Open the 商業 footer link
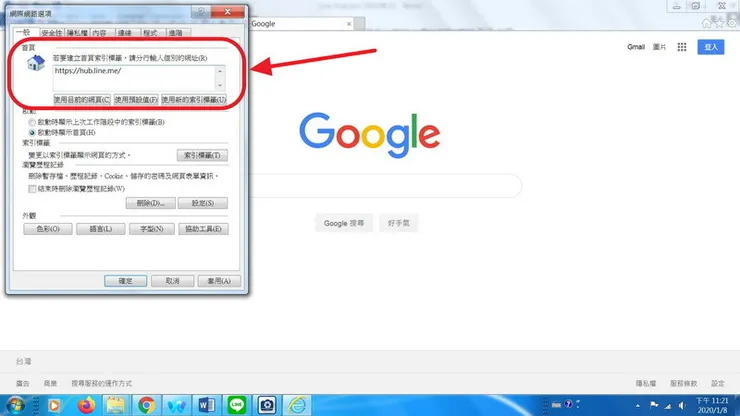Screen dimensions: 740x416 (50, 383)
